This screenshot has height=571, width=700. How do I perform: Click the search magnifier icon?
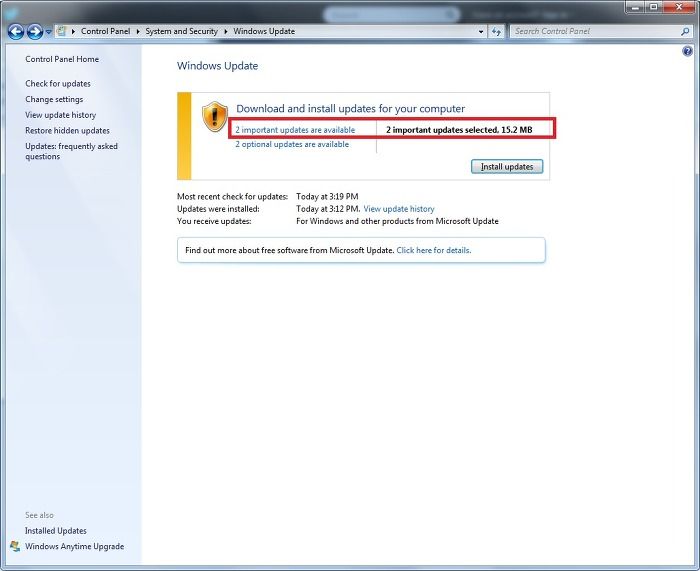[x=685, y=31]
